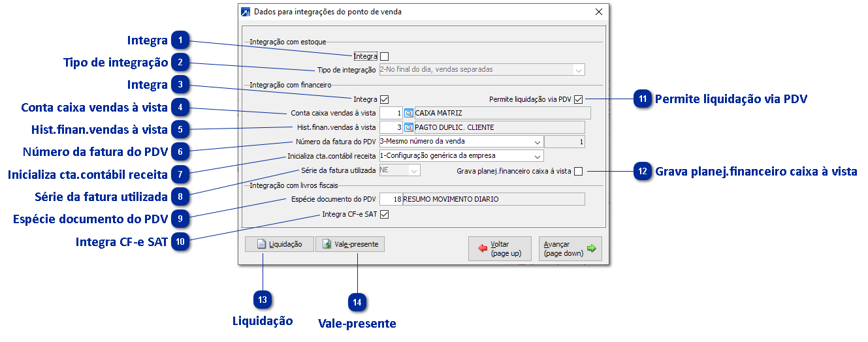Open Inicializa cta.contábil receita dropdown
The image size is (868, 342).
537,156
